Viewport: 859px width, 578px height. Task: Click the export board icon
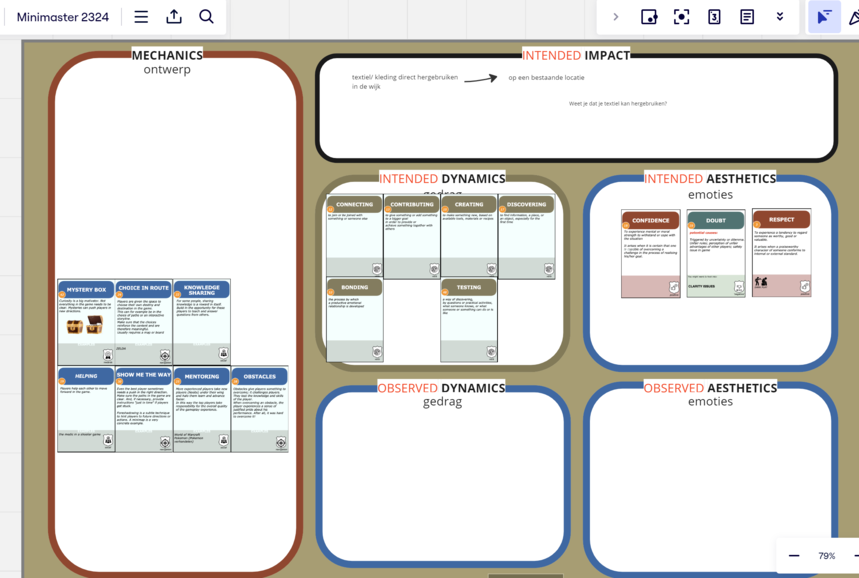tap(174, 17)
